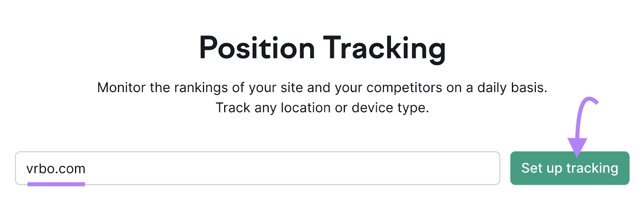Screen dimensions: 644x222
Task: Start tracking setup for vrbo.com
Action: [x=570, y=168]
